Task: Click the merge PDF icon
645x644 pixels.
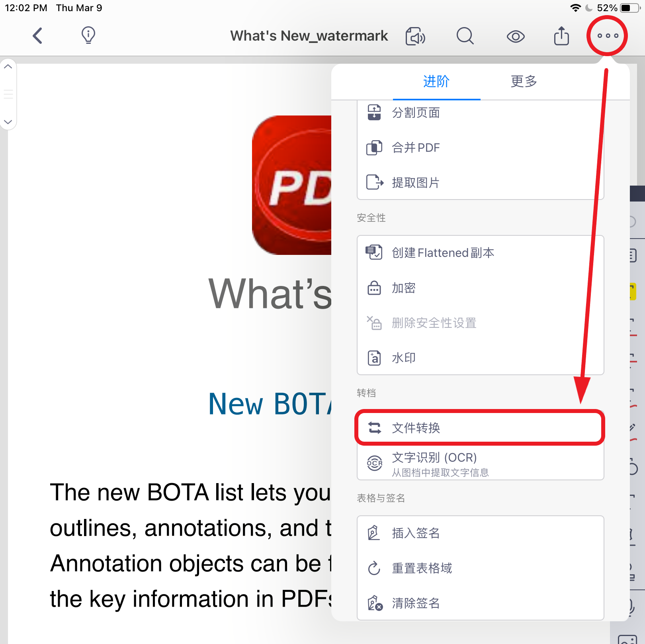Action: point(374,148)
